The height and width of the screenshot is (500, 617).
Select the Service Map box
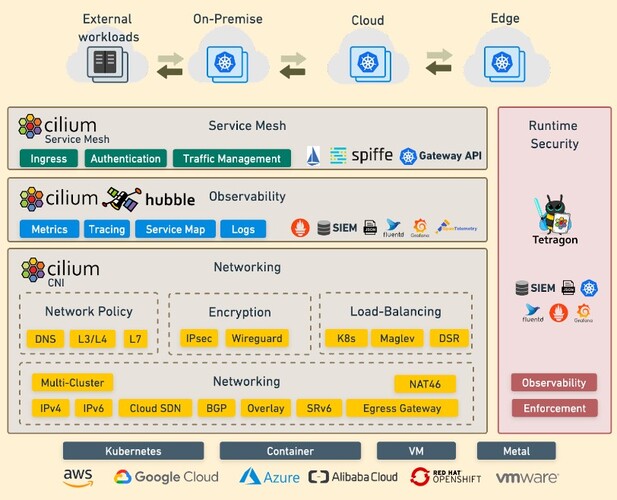[175, 229]
